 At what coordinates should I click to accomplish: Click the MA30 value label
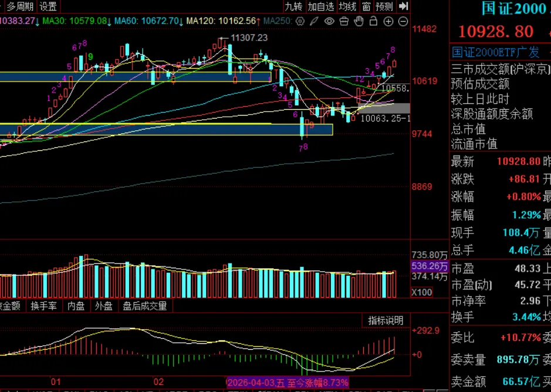[x=77, y=21]
